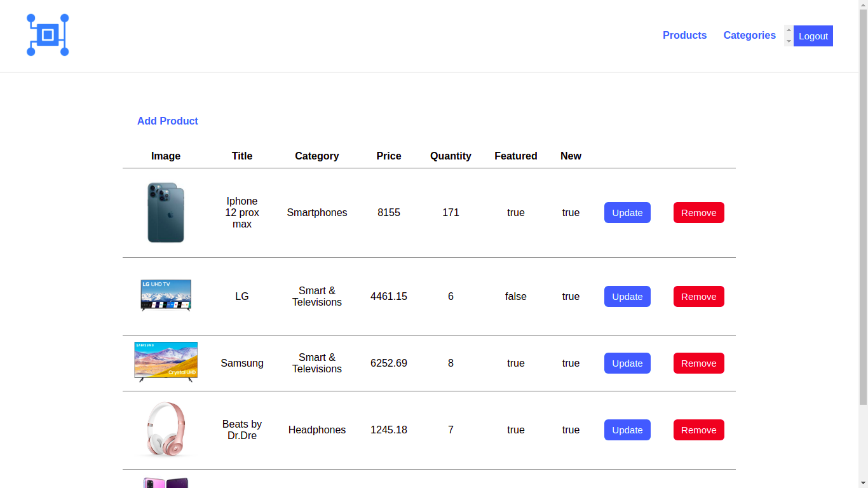Click the price 8155
868x488 pixels.
pyautogui.click(x=389, y=213)
